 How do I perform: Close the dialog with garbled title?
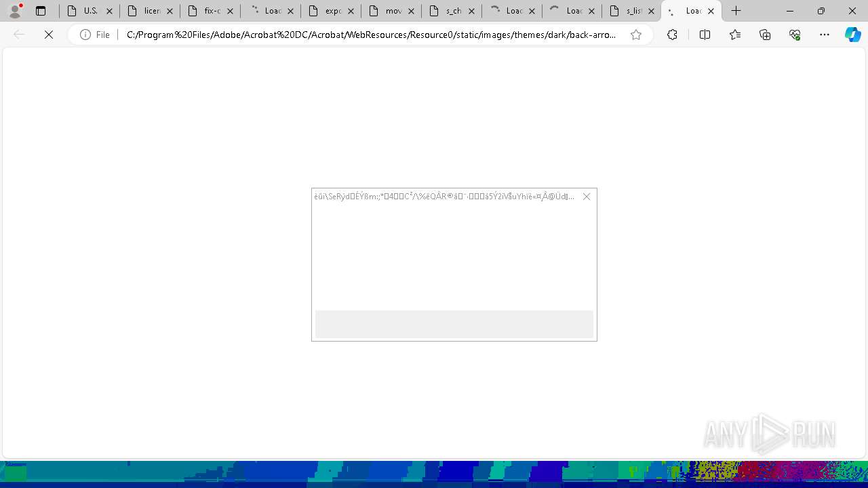(x=587, y=197)
